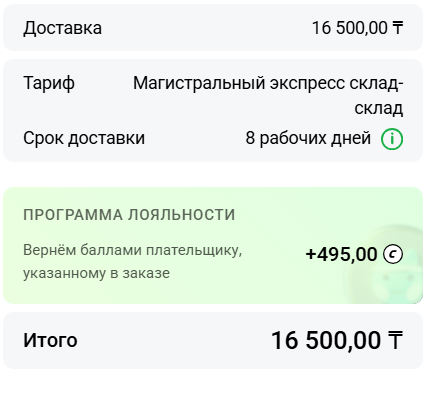The image size is (432, 395).
Task: Click the total amount 16 500,00
Action: (326, 341)
